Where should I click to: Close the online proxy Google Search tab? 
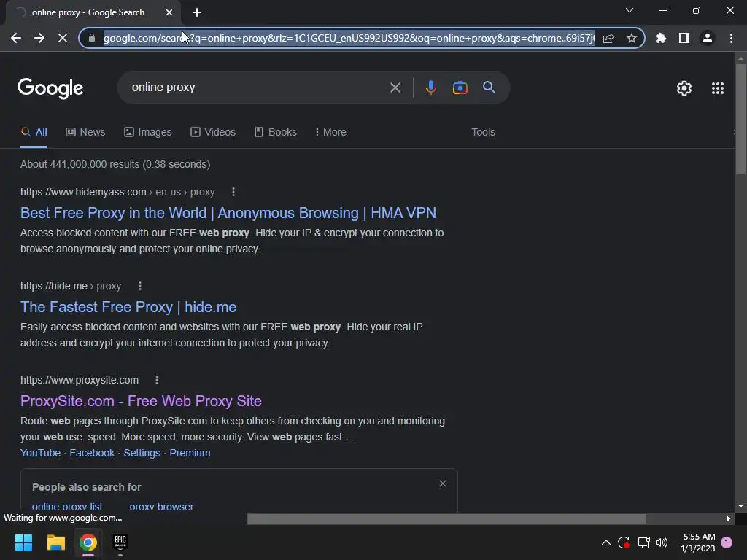(169, 12)
